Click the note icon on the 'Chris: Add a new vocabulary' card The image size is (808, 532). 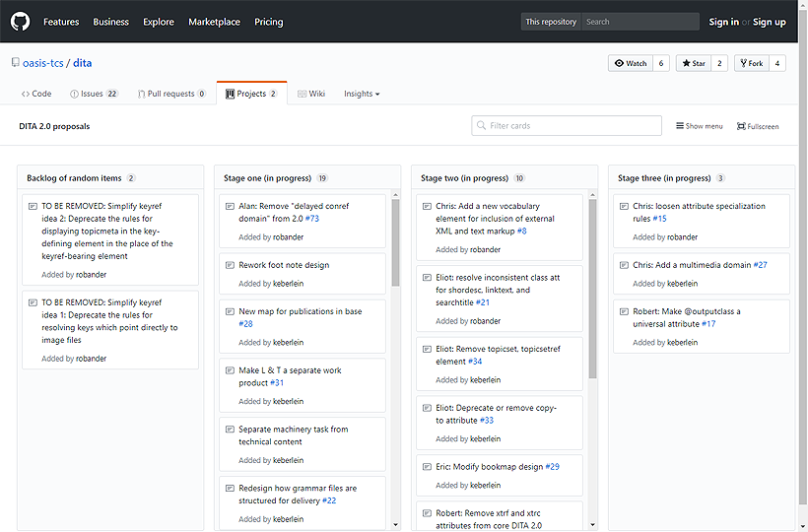click(427, 206)
